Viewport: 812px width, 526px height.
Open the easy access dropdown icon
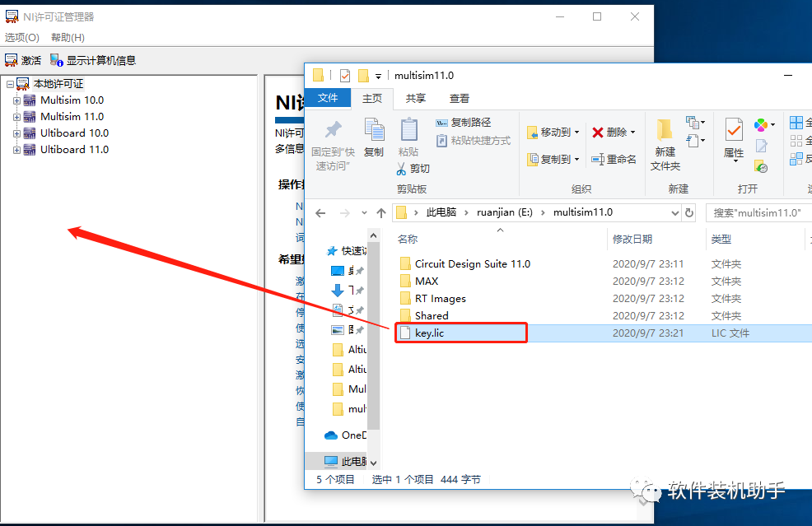pyautogui.click(x=695, y=140)
